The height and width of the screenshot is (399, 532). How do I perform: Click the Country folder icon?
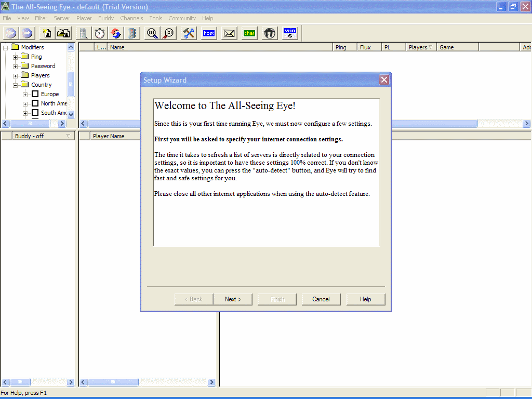pos(25,84)
